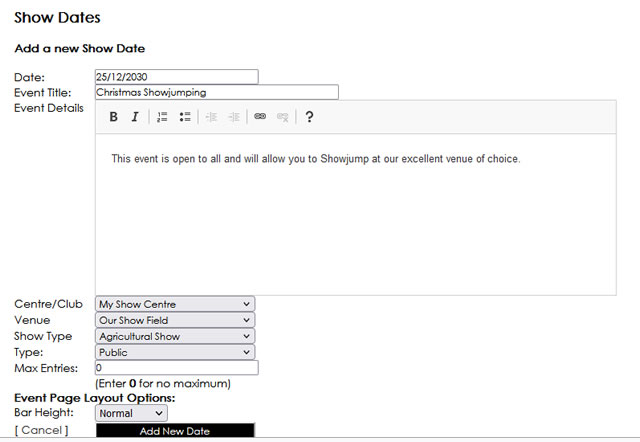Focus the Date input field

click(x=177, y=77)
